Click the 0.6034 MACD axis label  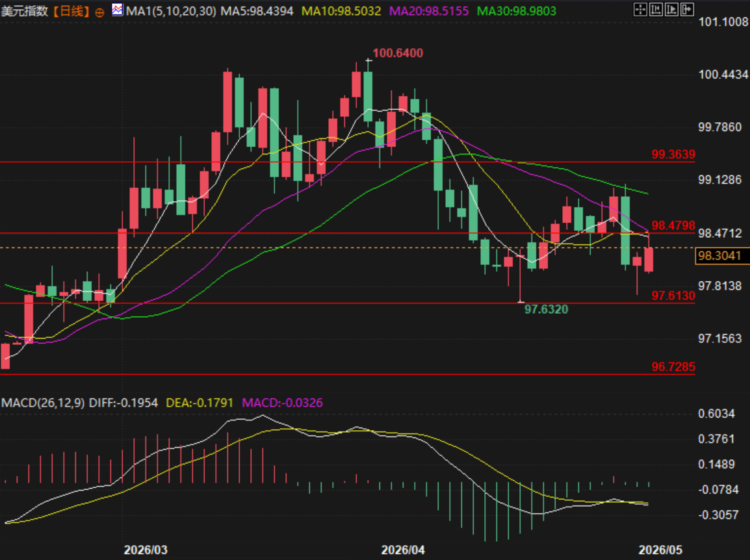point(716,414)
